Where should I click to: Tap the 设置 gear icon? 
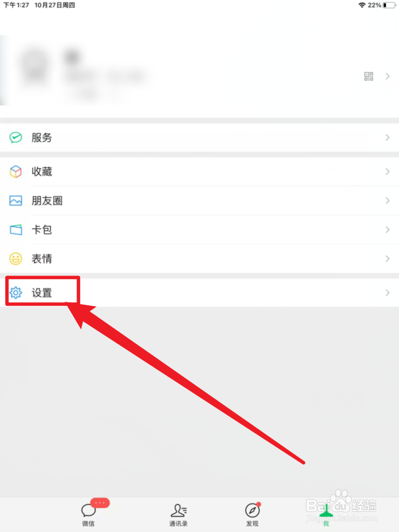tap(16, 293)
